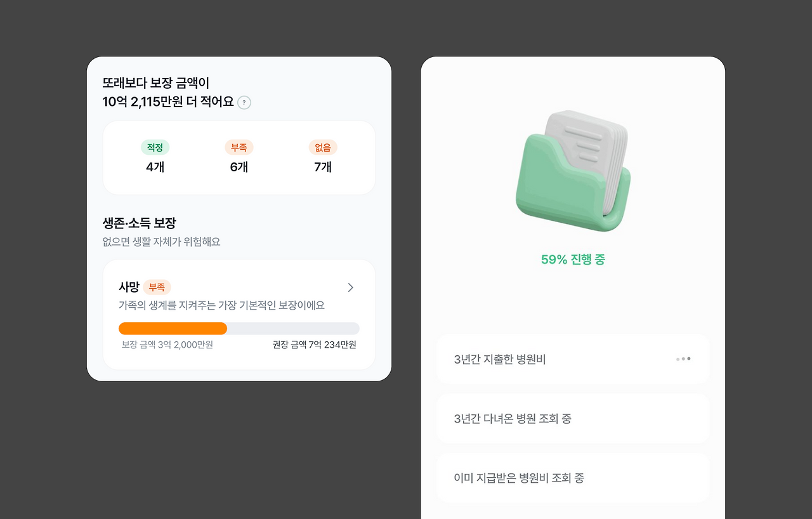This screenshot has height=519, width=812.
Task: Click the 보장 금액 3억 2,000만원 label
Action: click(167, 345)
